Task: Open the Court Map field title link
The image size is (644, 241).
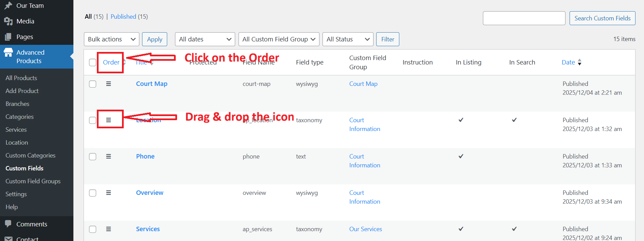Action: 152,84
